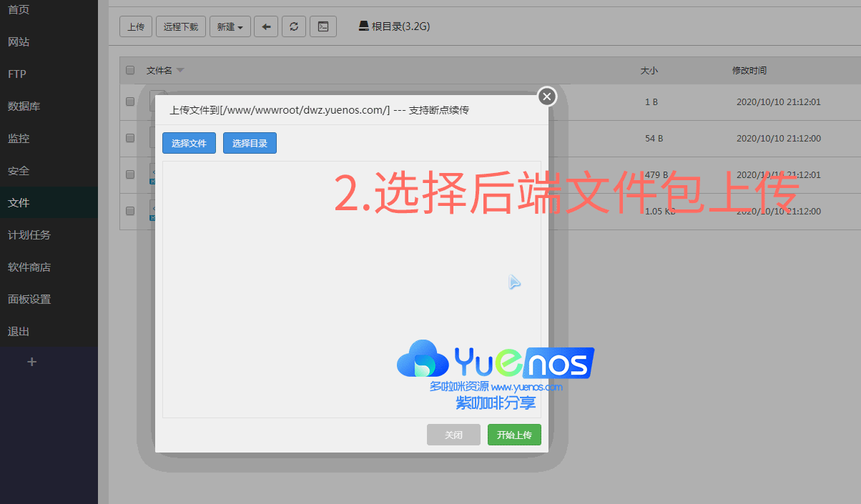Click the back arrow toolbar icon

click(266, 26)
